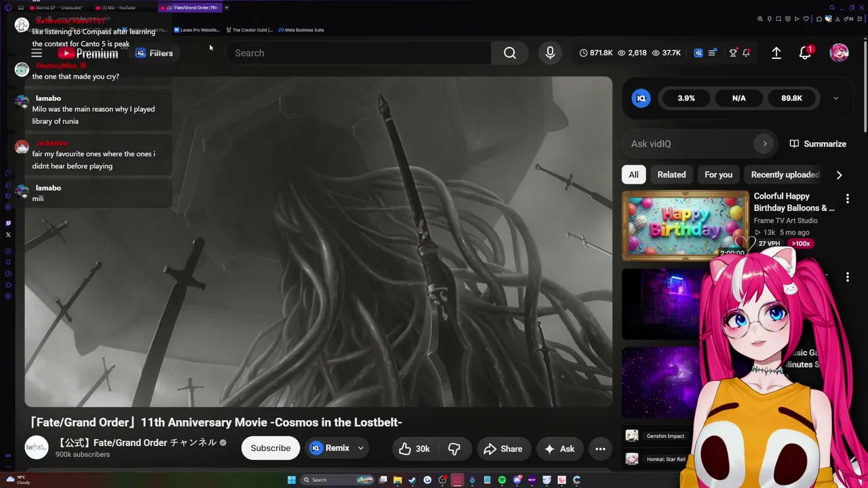Like the video with 30k likes

coord(414,449)
